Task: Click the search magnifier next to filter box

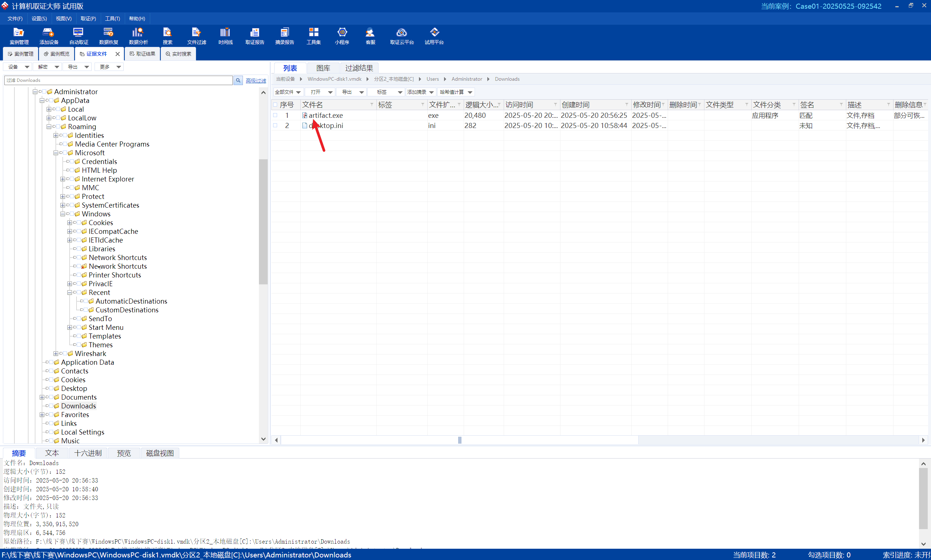Action: coord(238,80)
